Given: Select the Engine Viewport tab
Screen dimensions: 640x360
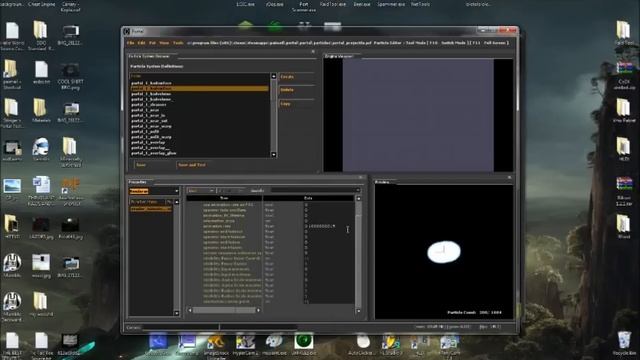Looking at the screenshot, I should [339, 56].
